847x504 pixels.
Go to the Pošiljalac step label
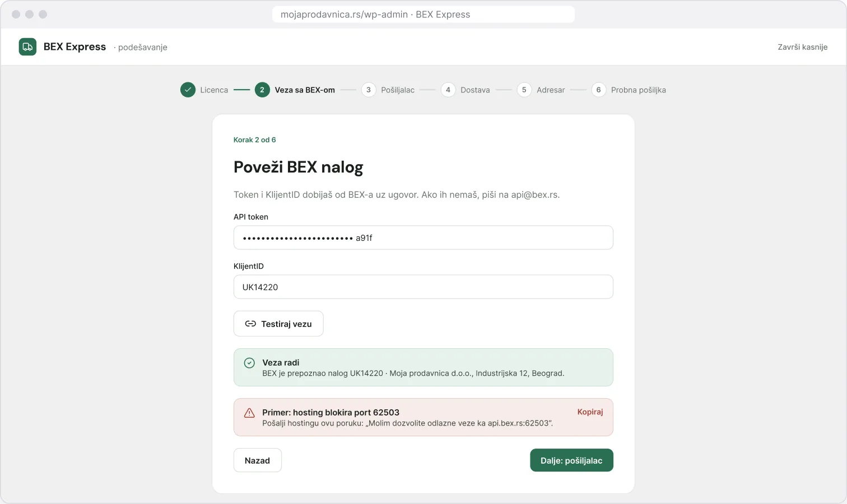coord(398,90)
